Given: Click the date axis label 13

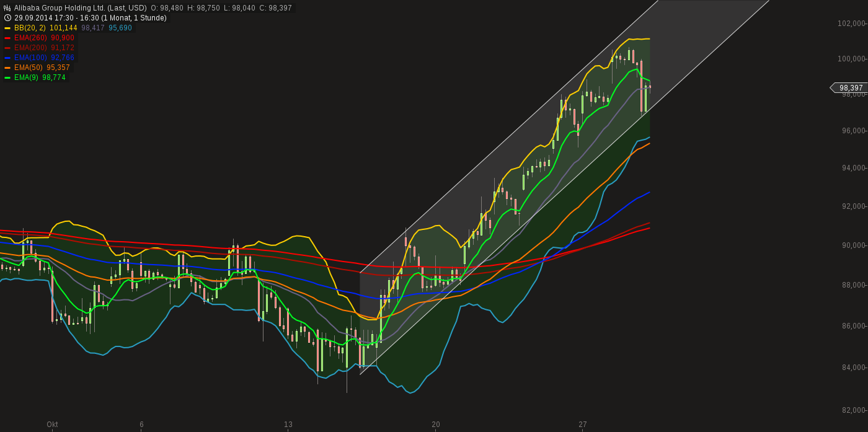Looking at the screenshot, I should 288,425.
